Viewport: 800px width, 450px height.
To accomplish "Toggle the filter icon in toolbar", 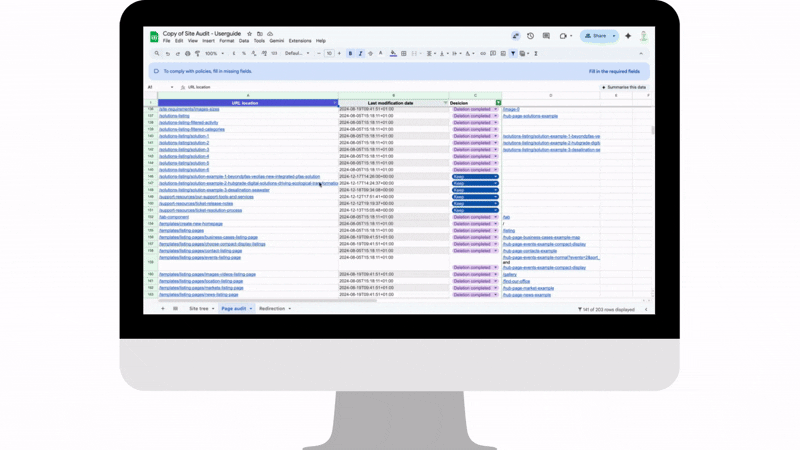I will 513,54.
